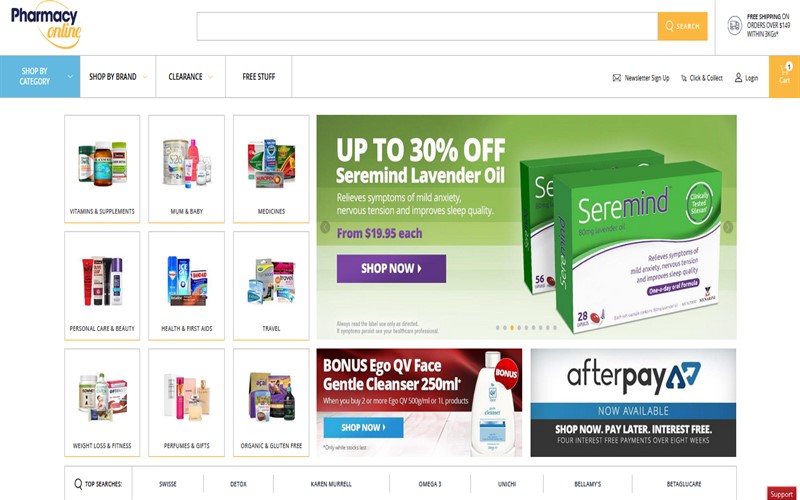
Task: Expand the Shop By Category dropdown
Action: click(x=40, y=77)
